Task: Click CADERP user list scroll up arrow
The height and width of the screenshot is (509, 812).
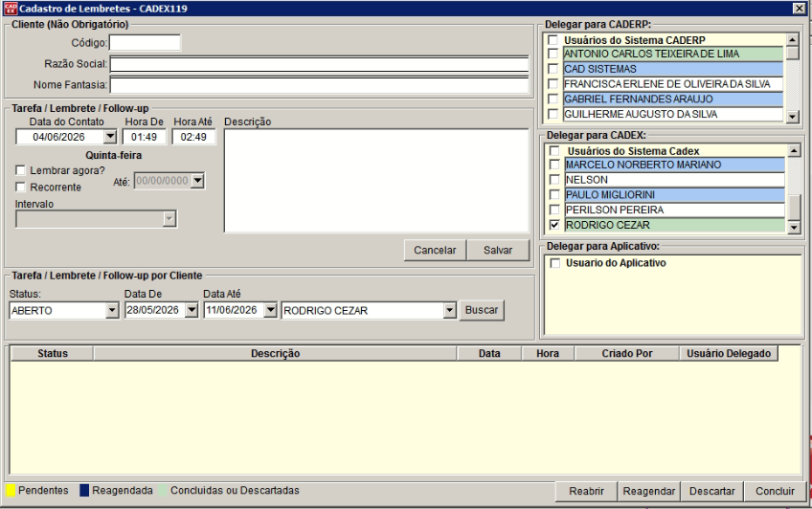Action: [x=792, y=40]
